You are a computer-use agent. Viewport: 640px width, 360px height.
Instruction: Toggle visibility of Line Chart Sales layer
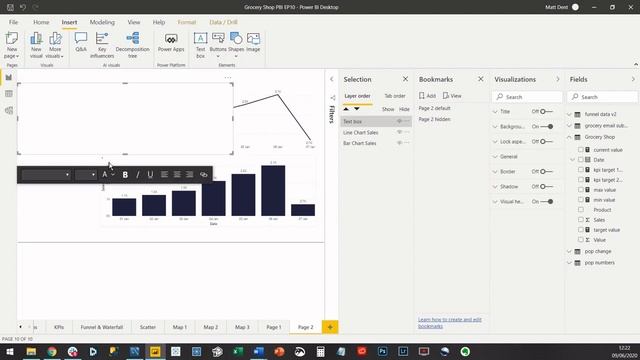[399, 132]
